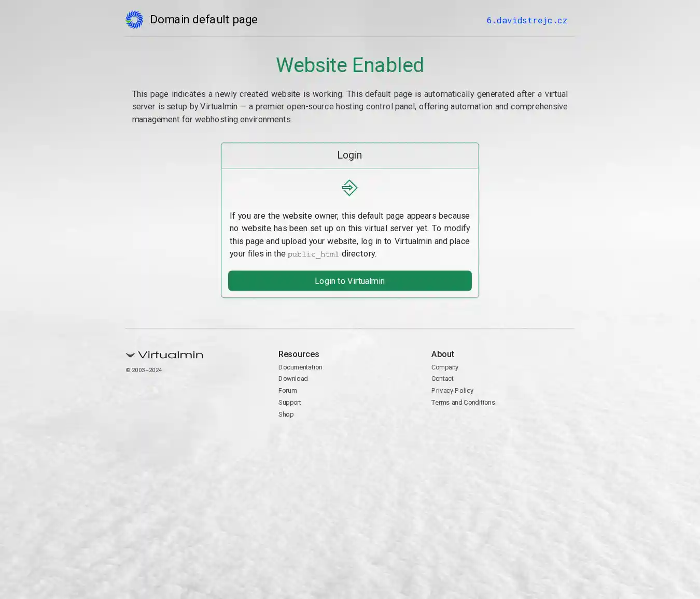Click the public_html code text

coord(313,254)
